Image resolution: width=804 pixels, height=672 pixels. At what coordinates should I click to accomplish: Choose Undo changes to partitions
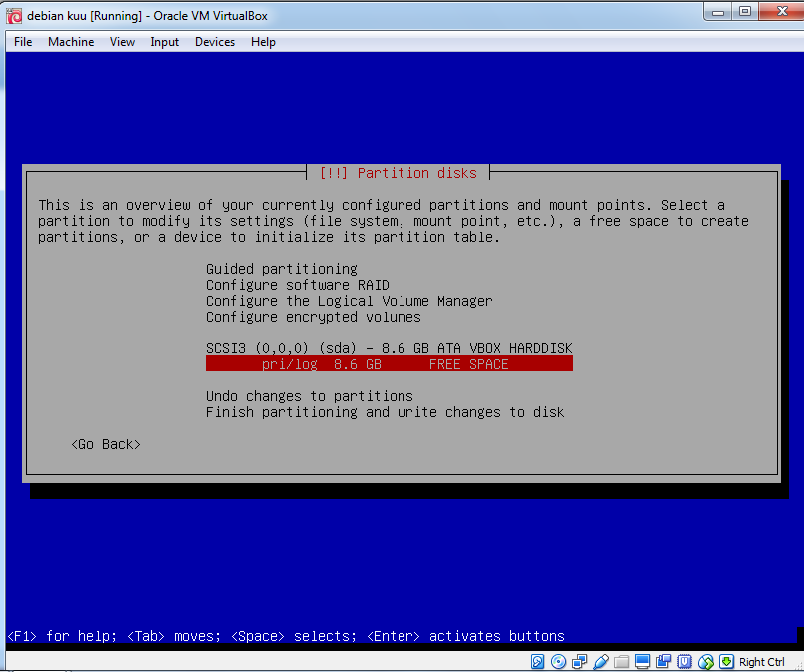(x=310, y=396)
